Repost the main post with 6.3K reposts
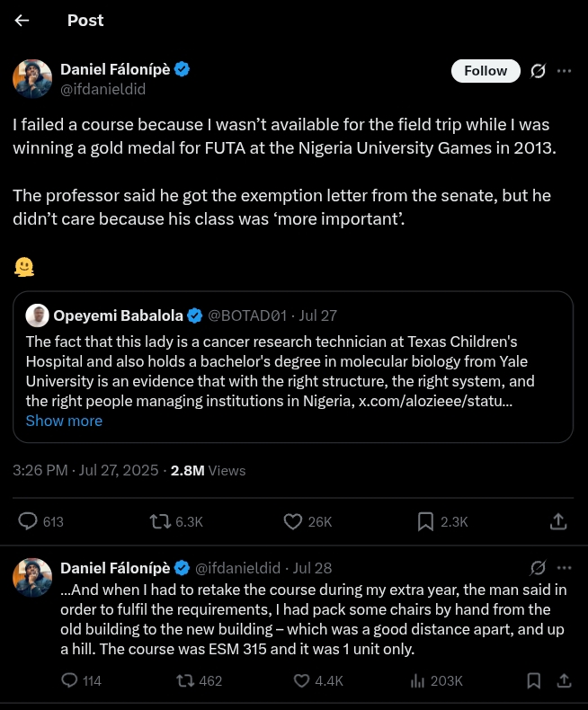The height and width of the screenshot is (710, 588). click(x=160, y=521)
